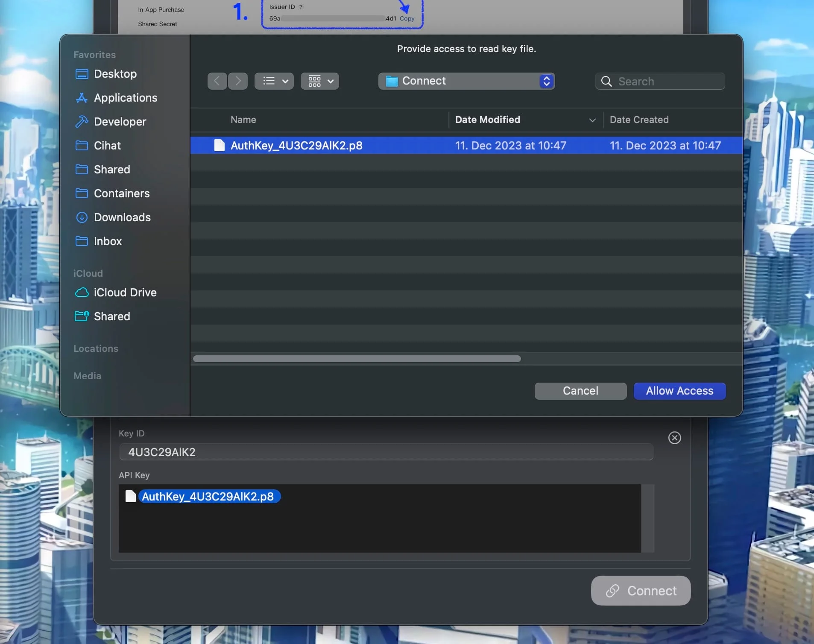Select iCloud Drive in the sidebar
The image size is (814, 644).
(125, 293)
